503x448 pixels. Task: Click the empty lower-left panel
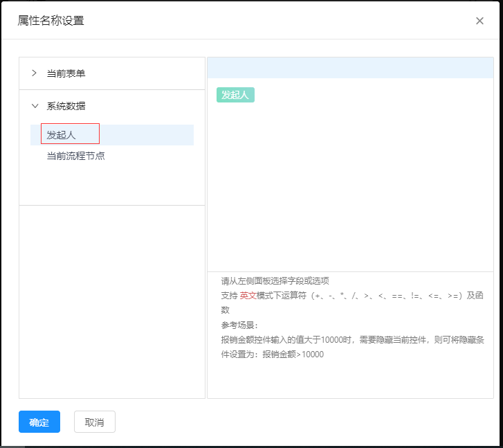coord(112,301)
